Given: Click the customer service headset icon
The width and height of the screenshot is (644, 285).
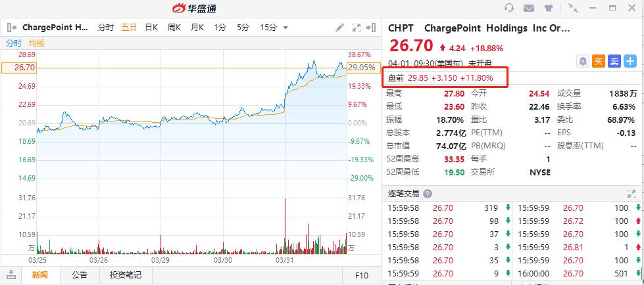Looking at the screenshot, I should [x=508, y=9].
